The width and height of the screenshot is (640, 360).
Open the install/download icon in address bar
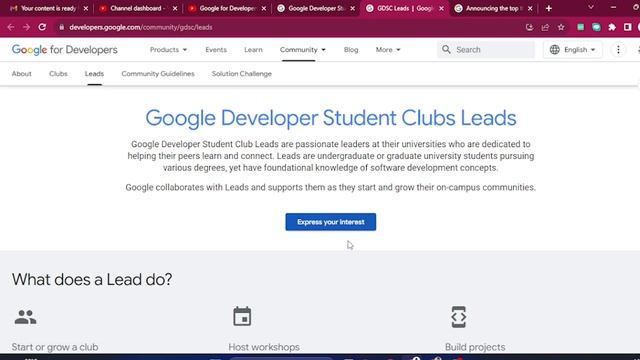(529, 27)
